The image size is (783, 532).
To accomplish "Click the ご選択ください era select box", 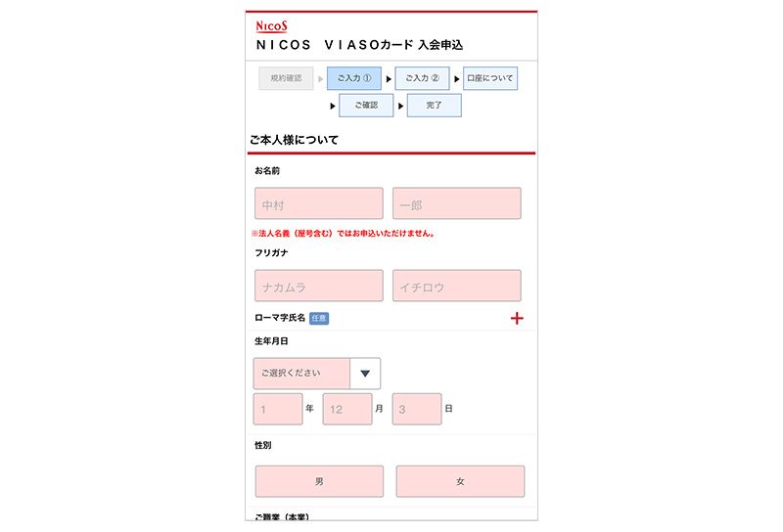I will [316, 374].
